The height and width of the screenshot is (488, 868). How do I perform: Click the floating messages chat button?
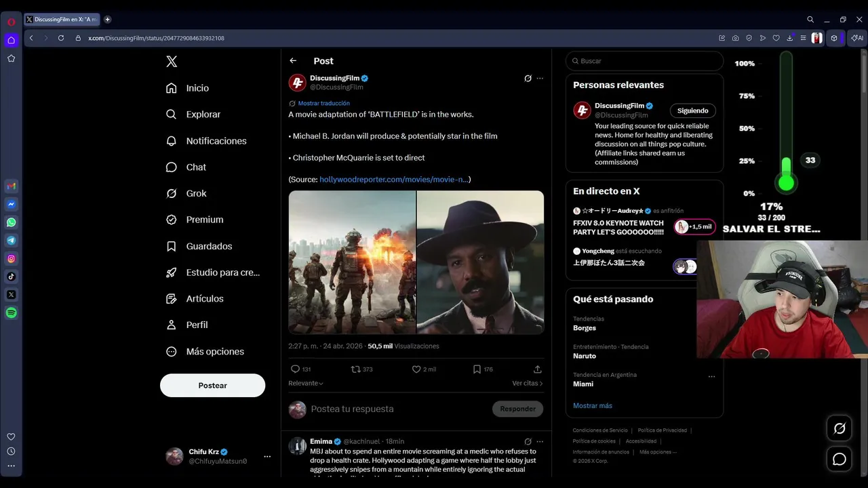[x=840, y=460]
